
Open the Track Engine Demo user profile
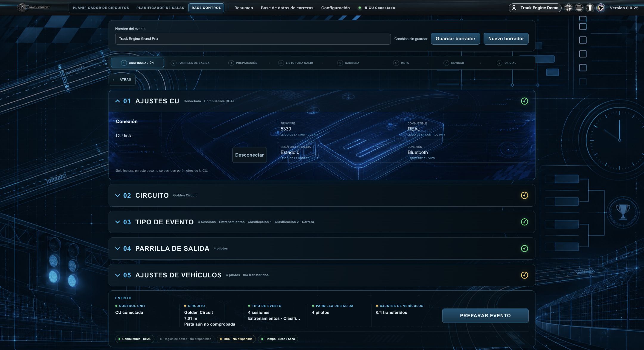tap(535, 8)
